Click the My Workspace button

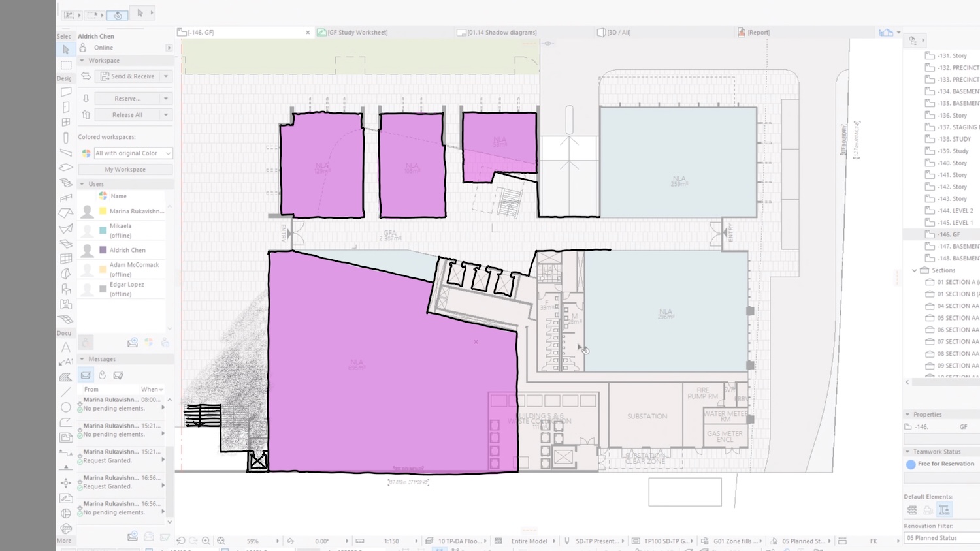click(x=125, y=170)
